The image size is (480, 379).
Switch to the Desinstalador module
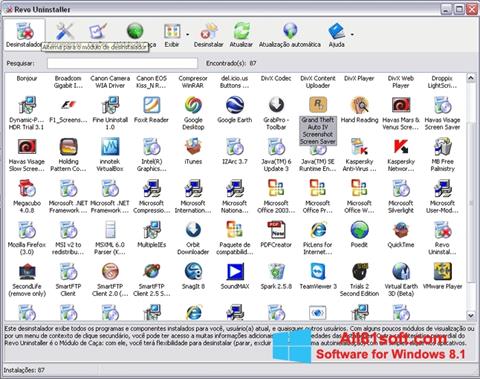tap(24, 35)
